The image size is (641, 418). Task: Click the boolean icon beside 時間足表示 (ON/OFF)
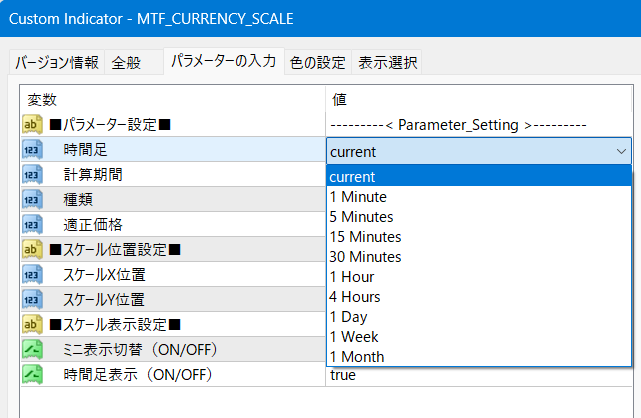[x=32, y=374]
